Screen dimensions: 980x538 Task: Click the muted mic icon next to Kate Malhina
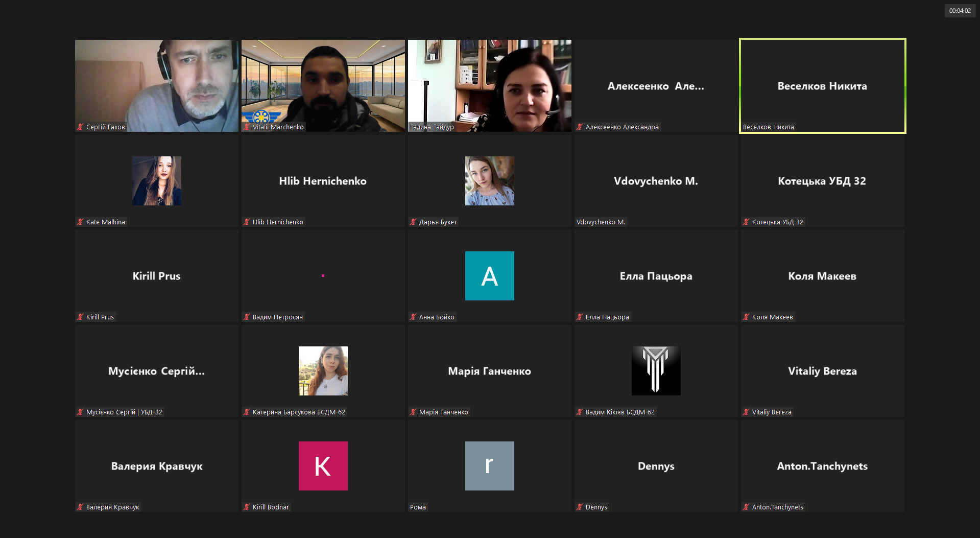tap(80, 222)
